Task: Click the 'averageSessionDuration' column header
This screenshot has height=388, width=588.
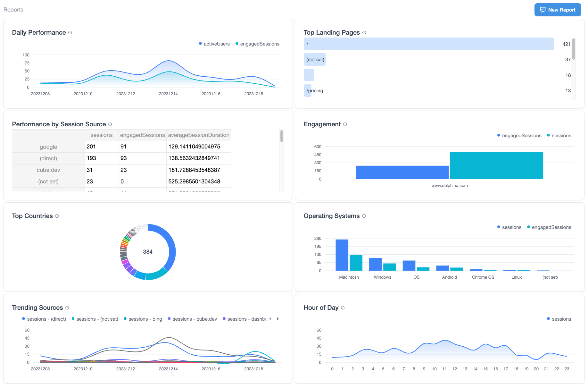Action: click(199, 135)
